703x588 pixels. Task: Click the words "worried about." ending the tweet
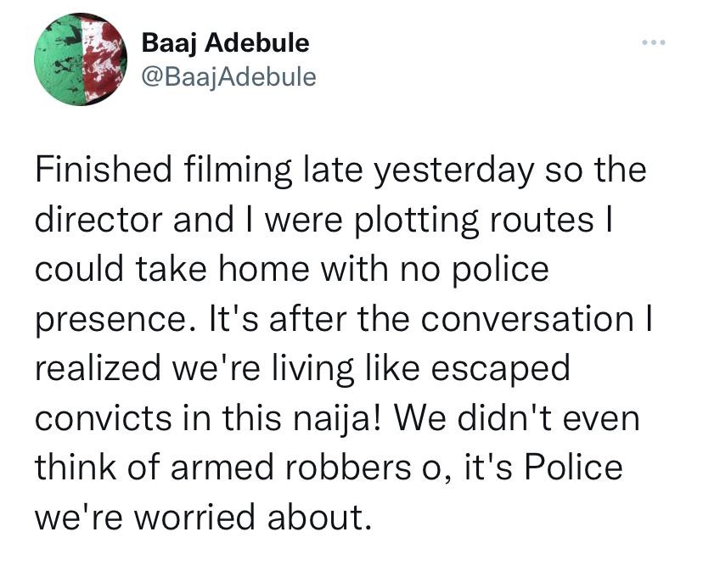coord(253,516)
